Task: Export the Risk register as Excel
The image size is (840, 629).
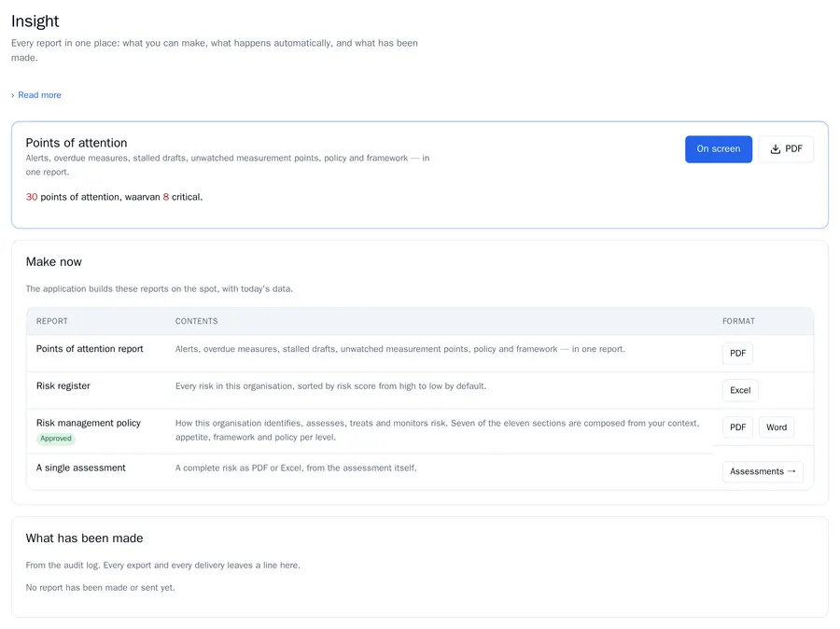Action: click(x=740, y=390)
